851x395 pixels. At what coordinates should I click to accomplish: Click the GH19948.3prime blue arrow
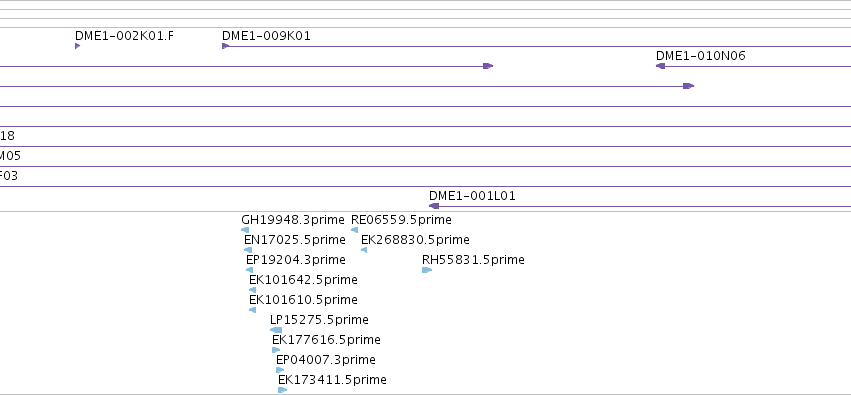245,230
